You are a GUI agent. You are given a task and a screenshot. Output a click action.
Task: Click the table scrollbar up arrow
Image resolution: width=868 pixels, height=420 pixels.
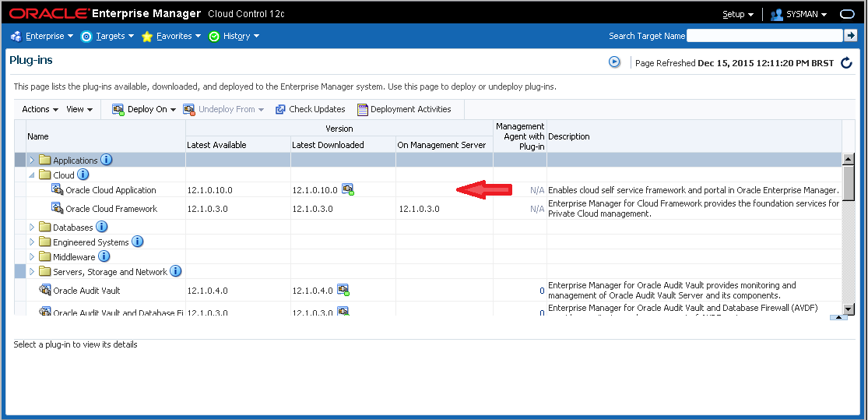pos(848,160)
